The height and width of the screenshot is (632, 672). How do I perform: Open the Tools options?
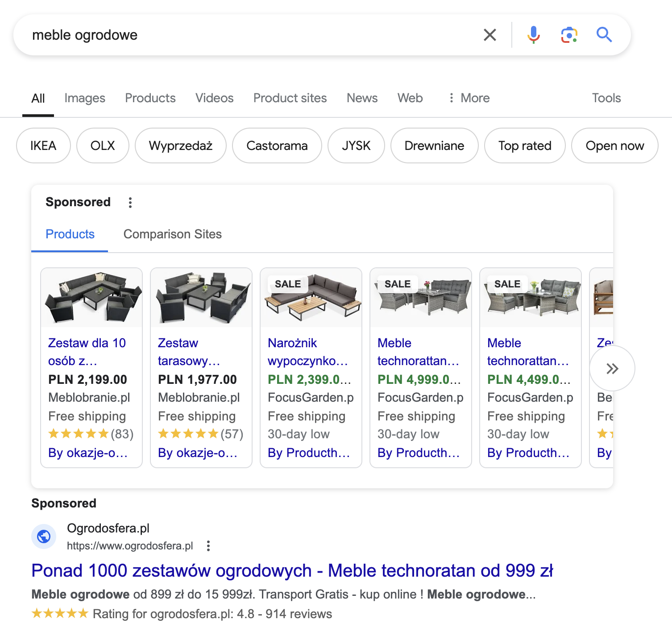[606, 98]
